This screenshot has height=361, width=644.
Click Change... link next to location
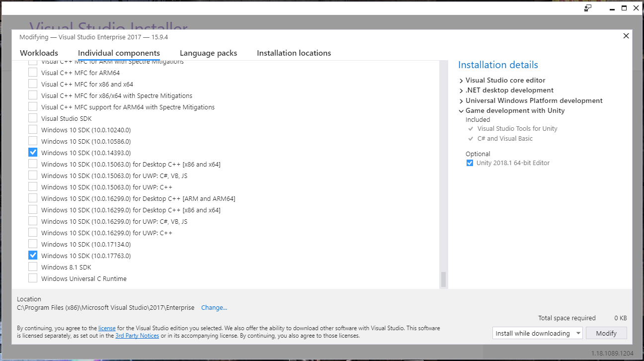click(214, 308)
